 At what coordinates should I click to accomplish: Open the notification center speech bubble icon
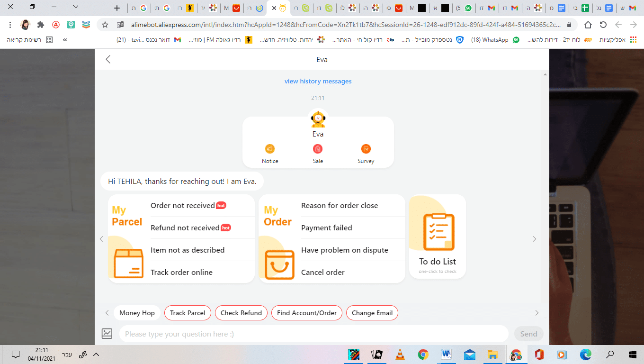coord(15,355)
